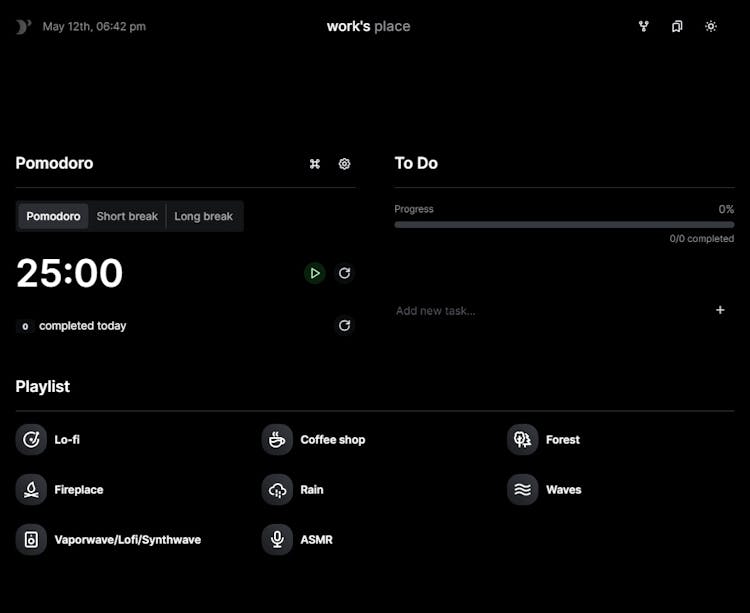This screenshot has width=750, height=613.
Task: Focus the Add new task field
Action: tap(550, 311)
